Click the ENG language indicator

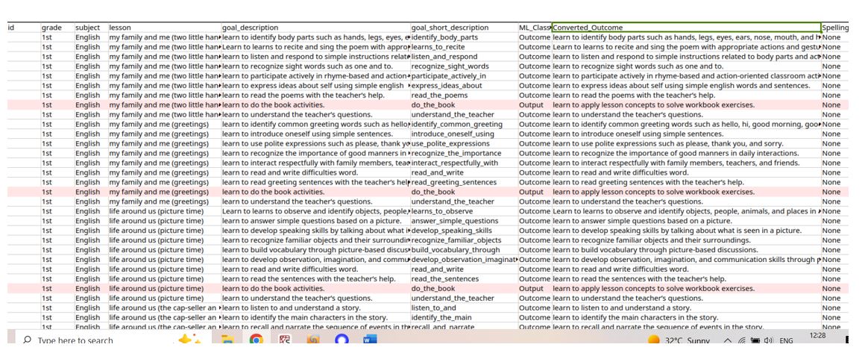tap(786, 340)
